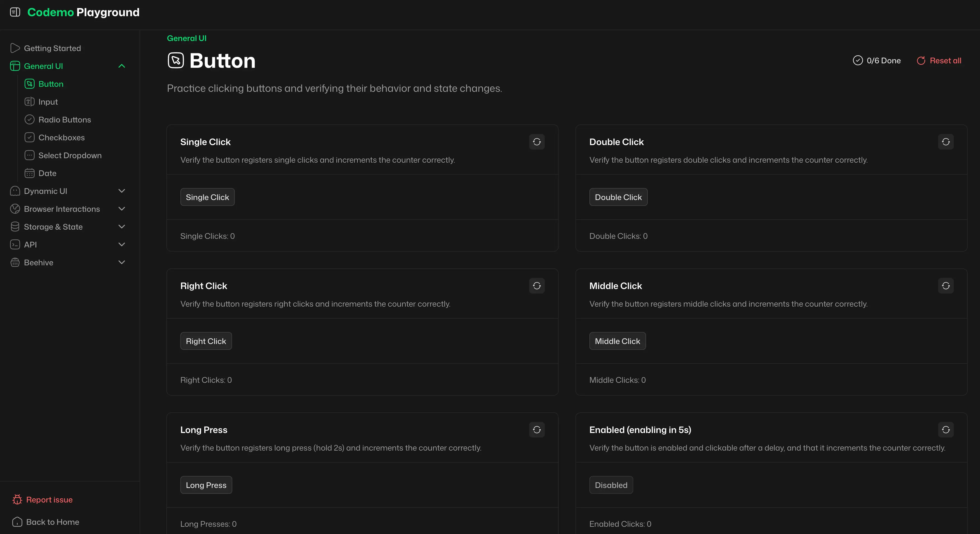This screenshot has width=980, height=534.
Task: Click the API terminal icon
Action: (x=15, y=245)
